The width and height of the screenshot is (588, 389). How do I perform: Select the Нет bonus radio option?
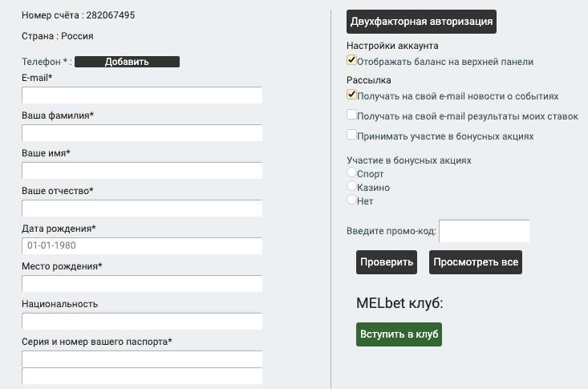pos(351,200)
